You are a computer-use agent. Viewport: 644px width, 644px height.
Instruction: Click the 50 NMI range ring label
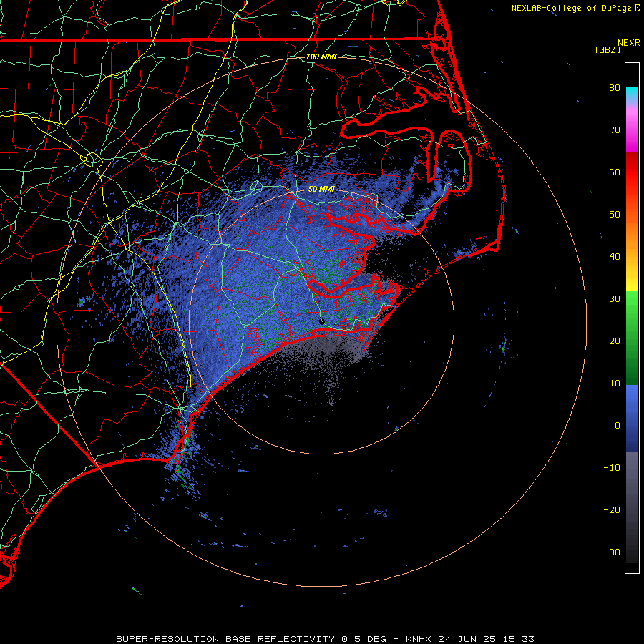pos(321,190)
